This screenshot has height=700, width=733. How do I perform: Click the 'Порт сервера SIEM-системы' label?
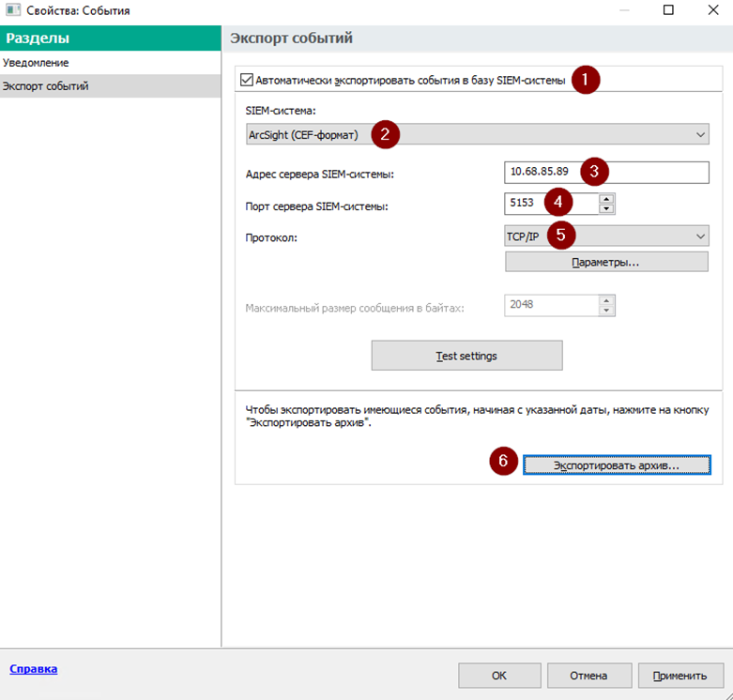(316, 206)
